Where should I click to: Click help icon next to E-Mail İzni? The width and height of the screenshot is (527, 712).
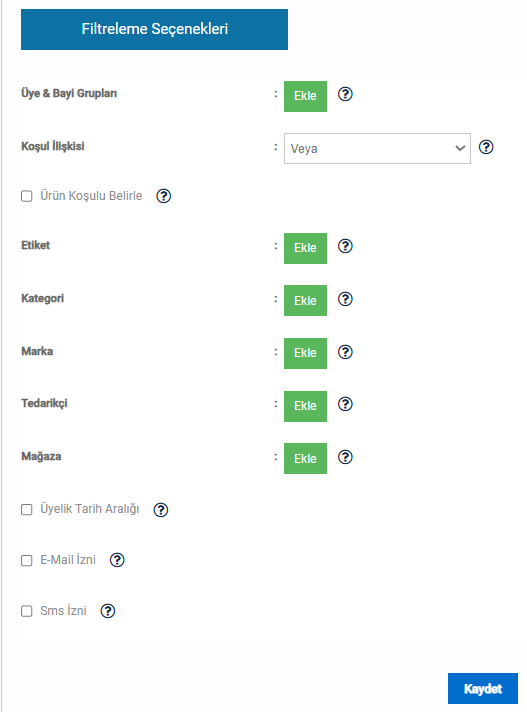tap(117, 560)
